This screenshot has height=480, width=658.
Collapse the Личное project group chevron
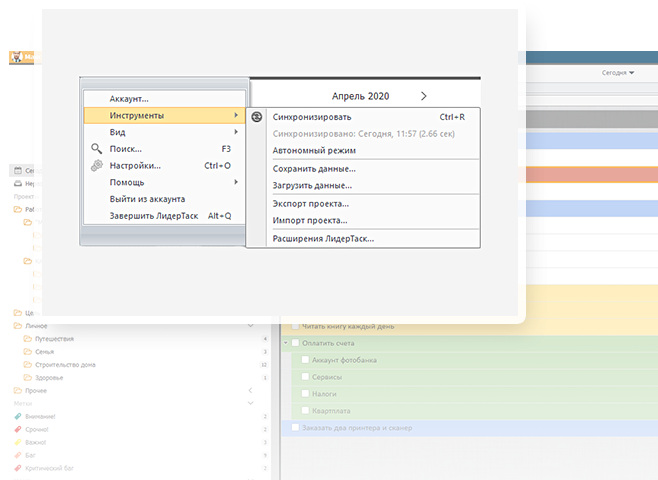click(251, 325)
